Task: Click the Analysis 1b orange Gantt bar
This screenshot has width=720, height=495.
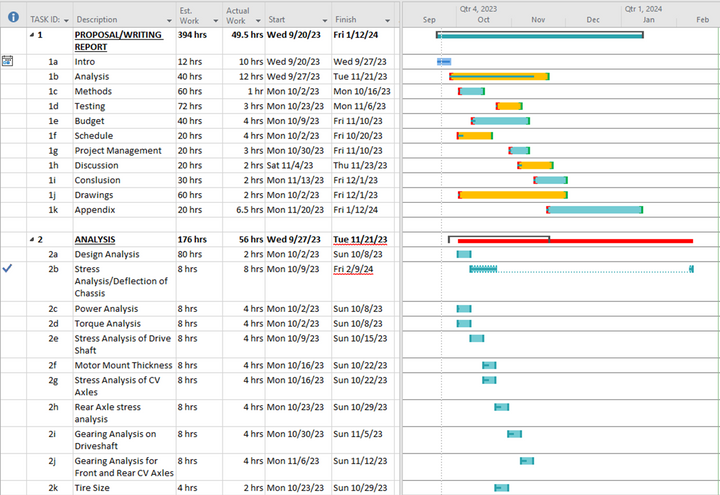Action: click(500, 76)
